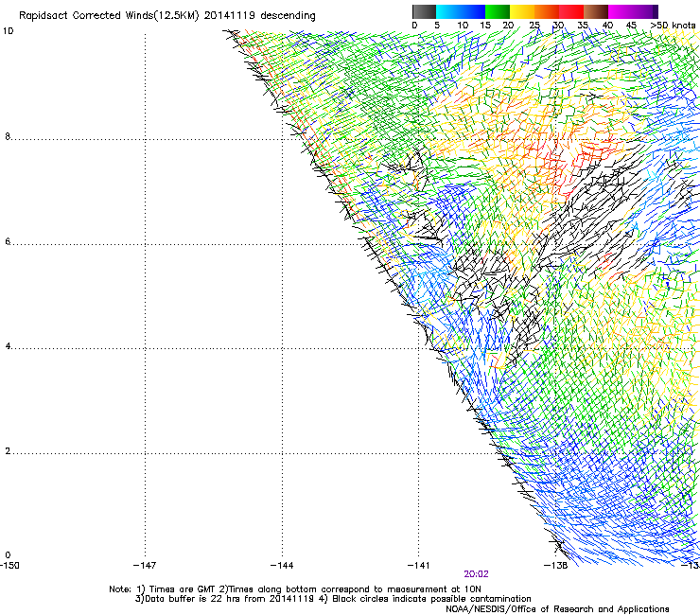Viewport: 700px width, 615px height.
Task: Click the NOAA/NESDIS credit text
Action: [x=557, y=609]
